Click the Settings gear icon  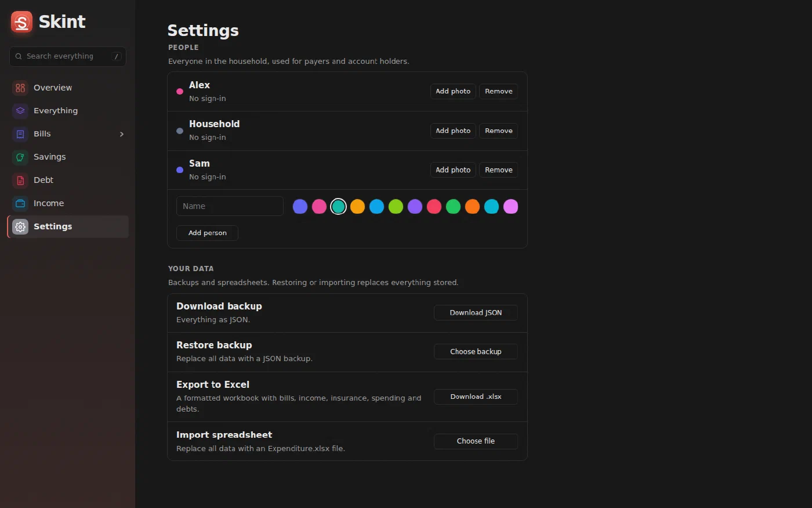pyautogui.click(x=20, y=227)
